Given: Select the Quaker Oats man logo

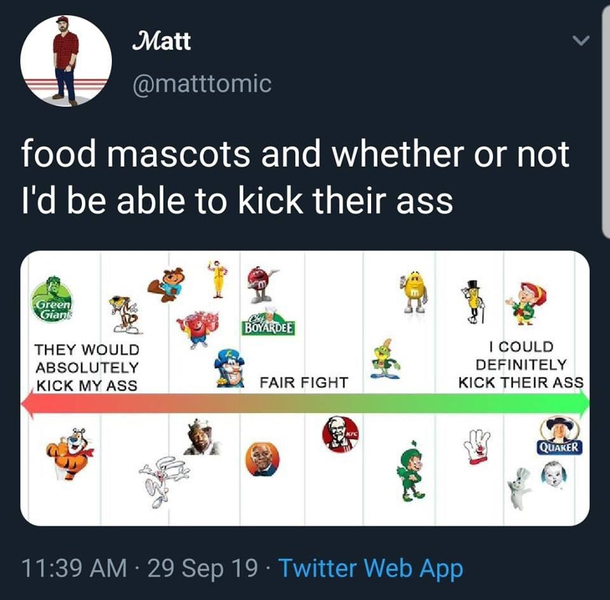Looking at the screenshot, I should coord(560,435).
